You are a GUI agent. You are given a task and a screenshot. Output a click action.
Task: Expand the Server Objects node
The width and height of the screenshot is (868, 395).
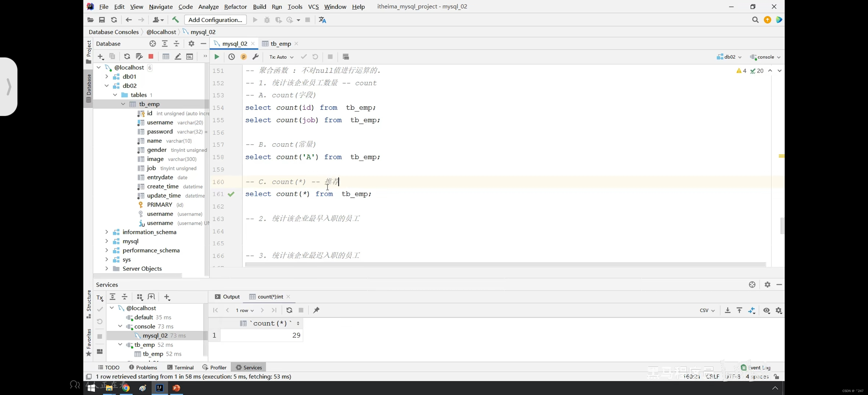[107, 269]
